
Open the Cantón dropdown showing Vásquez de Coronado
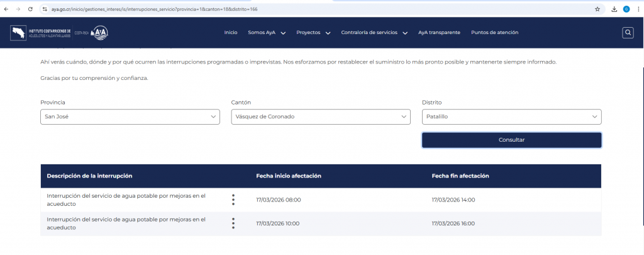click(x=321, y=116)
